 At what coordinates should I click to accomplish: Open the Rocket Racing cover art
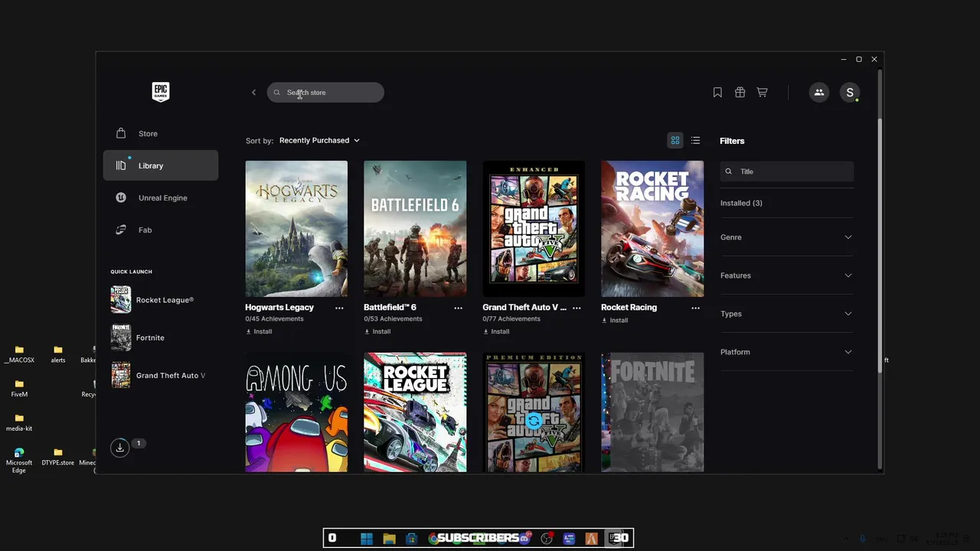[652, 229]
